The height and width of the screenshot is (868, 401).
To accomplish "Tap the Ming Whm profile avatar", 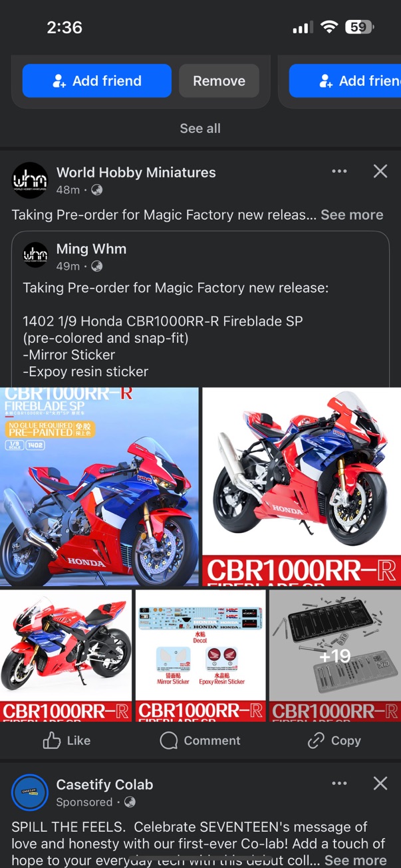I will click(x=35, y=256).
